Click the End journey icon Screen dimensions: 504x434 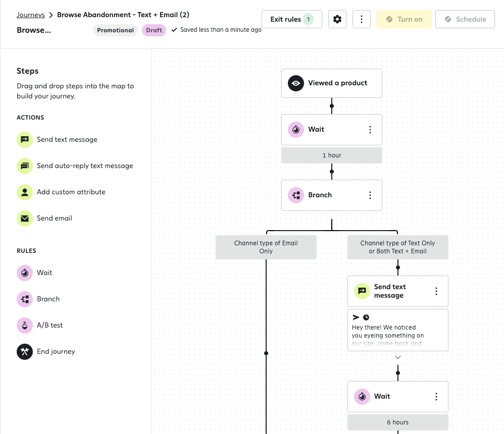pyautogui.click(x=25, y=352)
